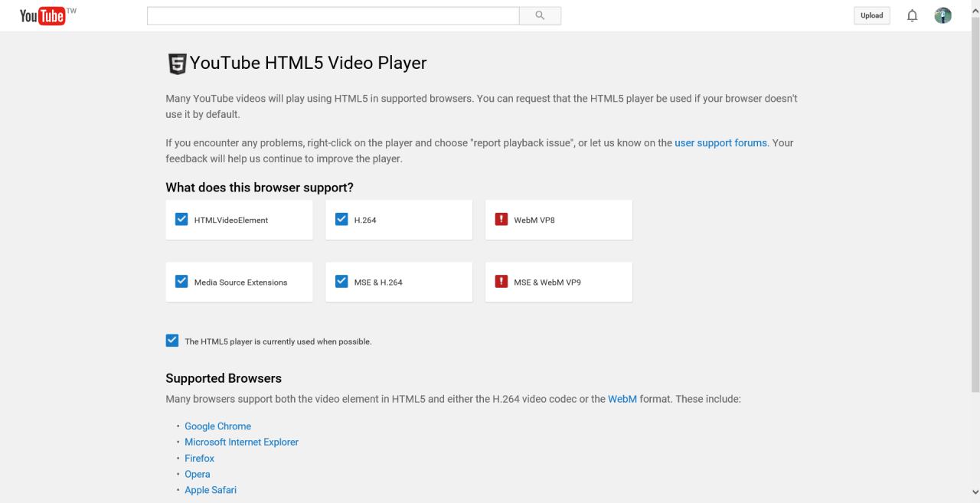The height and width of the screenshot is (503, 980).
Task: Click the Upload button
Action: tap(871, 15)
